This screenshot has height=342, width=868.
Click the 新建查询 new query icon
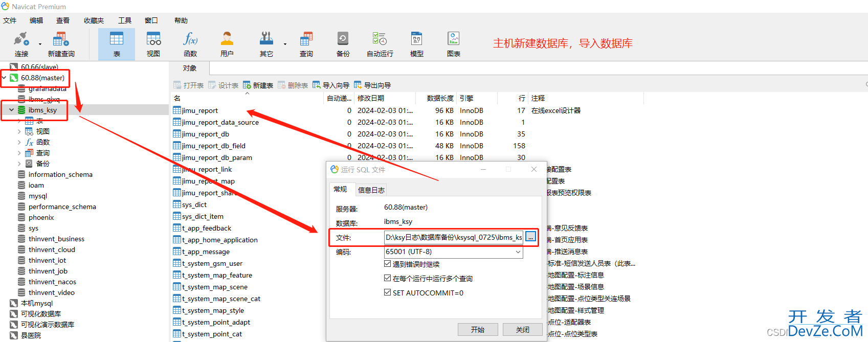coord(61,44)
